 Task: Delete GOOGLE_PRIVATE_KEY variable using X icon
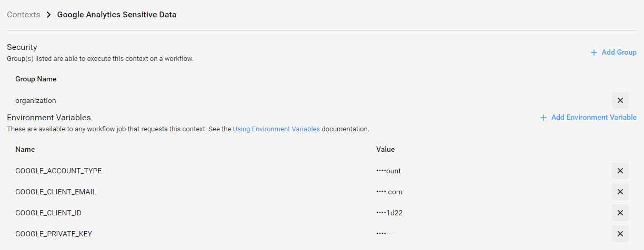[620, 234]
